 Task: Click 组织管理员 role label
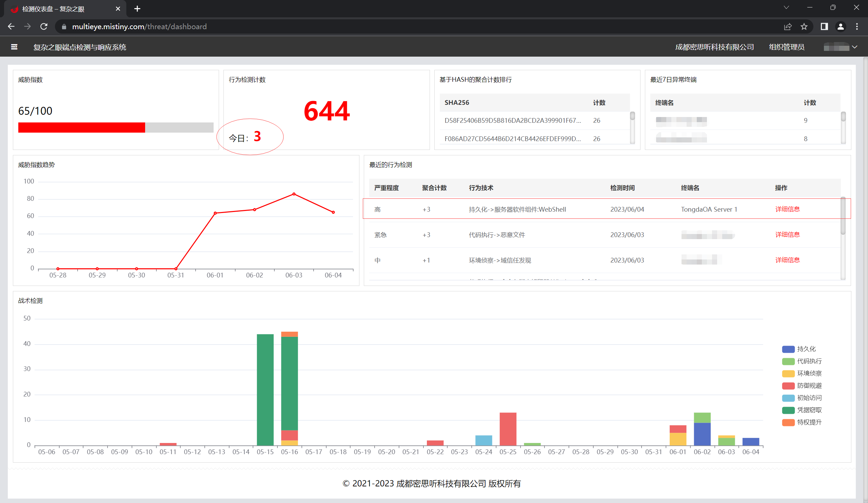787,47
